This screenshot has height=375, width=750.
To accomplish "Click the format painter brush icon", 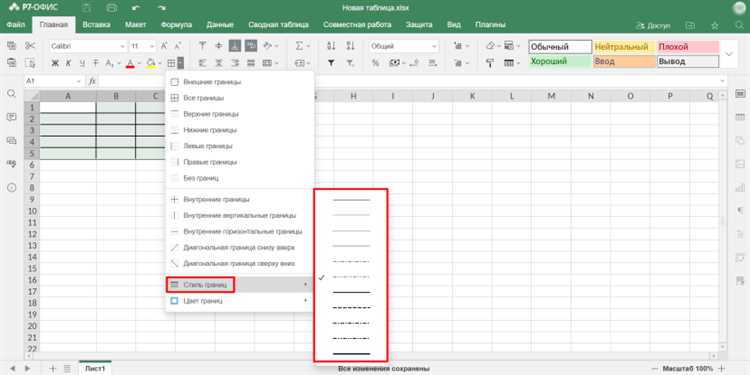I will pyautogui.click(x=490, y=63).
